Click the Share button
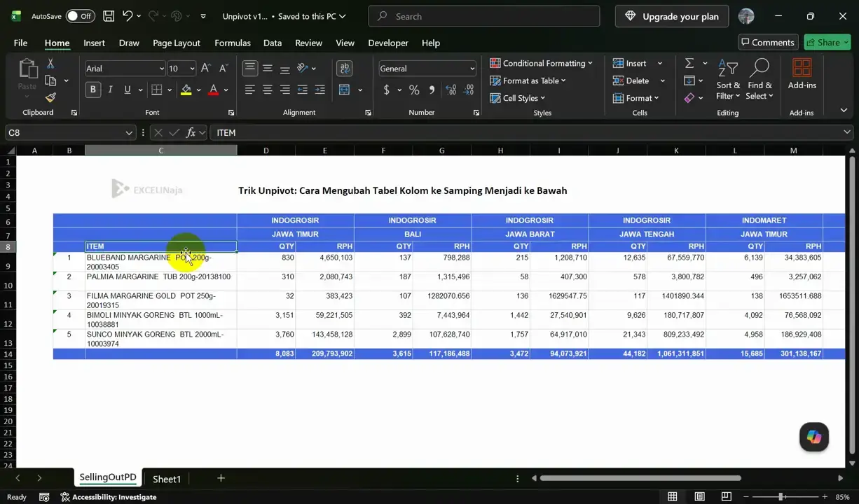This screenshot has width=859, height=504. (x=827, y=43)
